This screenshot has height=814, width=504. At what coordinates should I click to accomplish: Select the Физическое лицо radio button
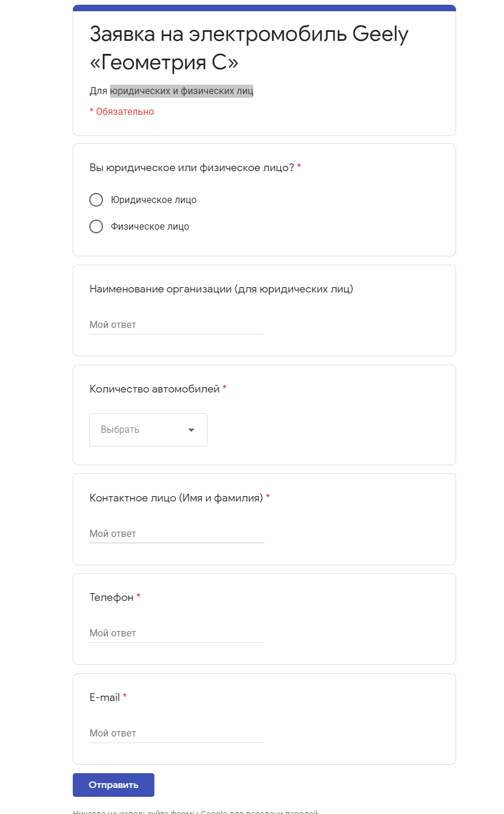click(96, 226)
